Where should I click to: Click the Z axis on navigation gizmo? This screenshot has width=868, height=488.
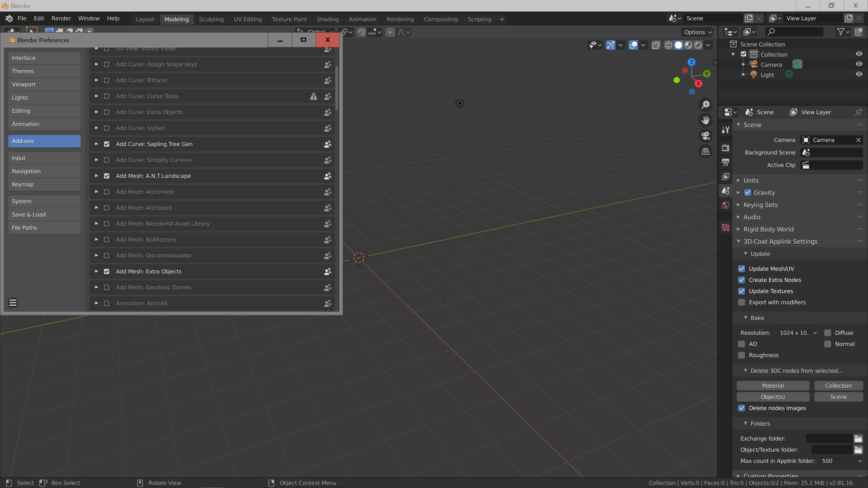[x=691, y=62]
